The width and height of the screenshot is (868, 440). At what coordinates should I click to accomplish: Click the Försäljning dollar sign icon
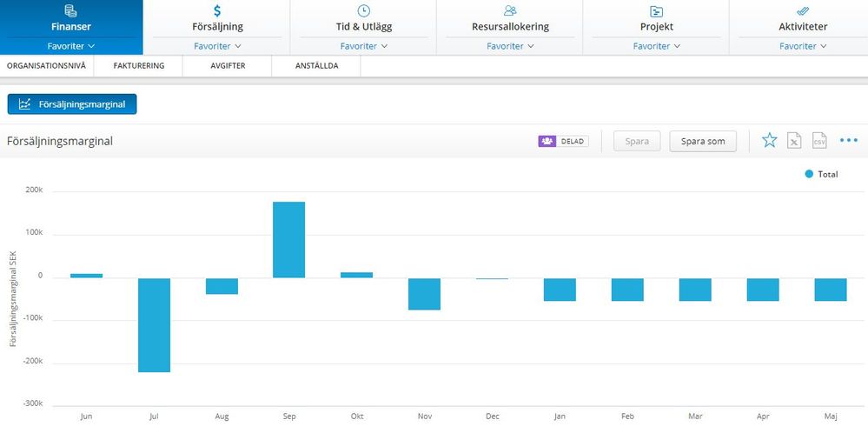(217, 10)
